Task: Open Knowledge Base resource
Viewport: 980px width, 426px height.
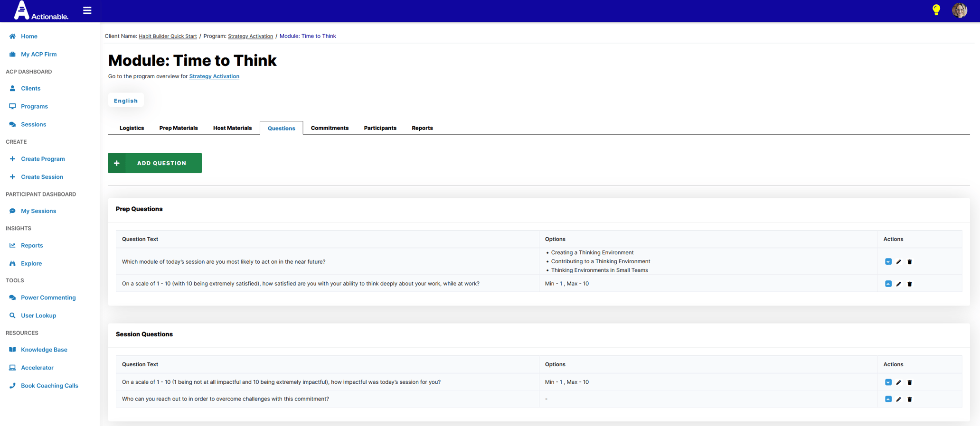Action: tap(44, 350)
